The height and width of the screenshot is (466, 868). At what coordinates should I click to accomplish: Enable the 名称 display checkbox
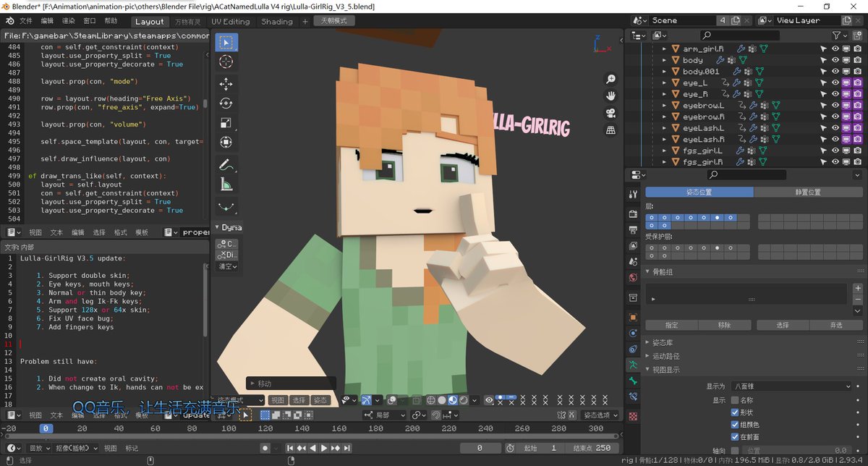click(735, 400)
